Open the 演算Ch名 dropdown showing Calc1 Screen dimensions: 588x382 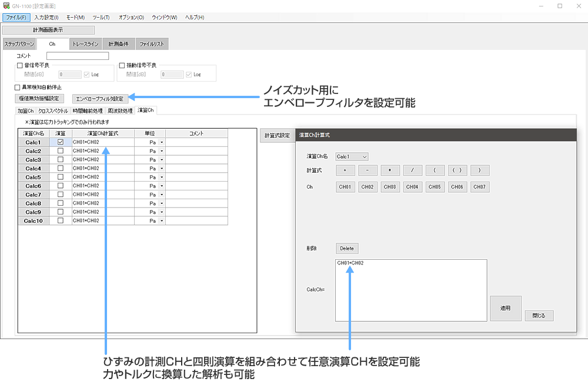click(x=352, y=157)
